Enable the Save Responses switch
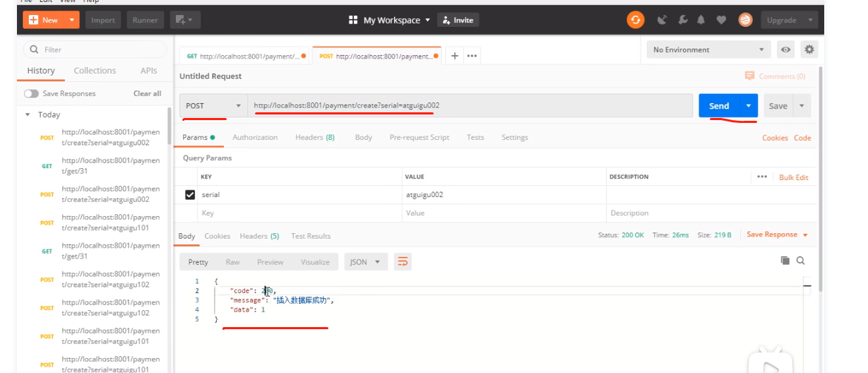868x373 pixels. [31, 93]
